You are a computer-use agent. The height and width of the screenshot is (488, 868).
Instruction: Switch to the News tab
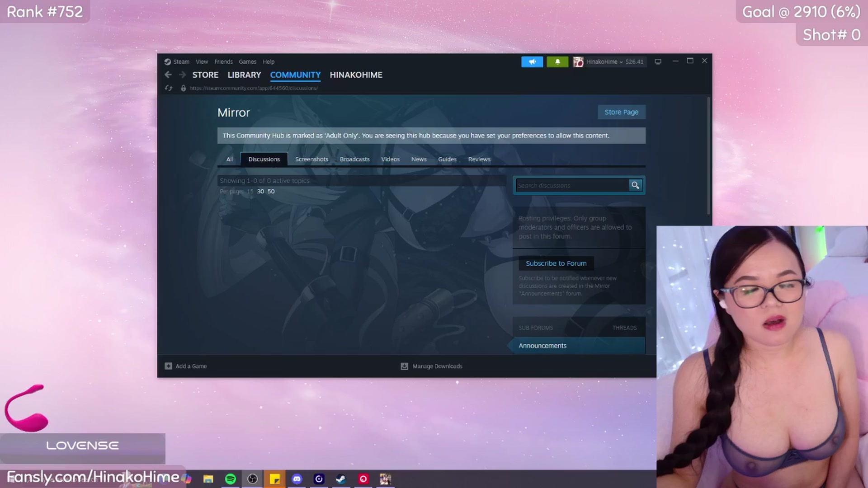point(419,159)
